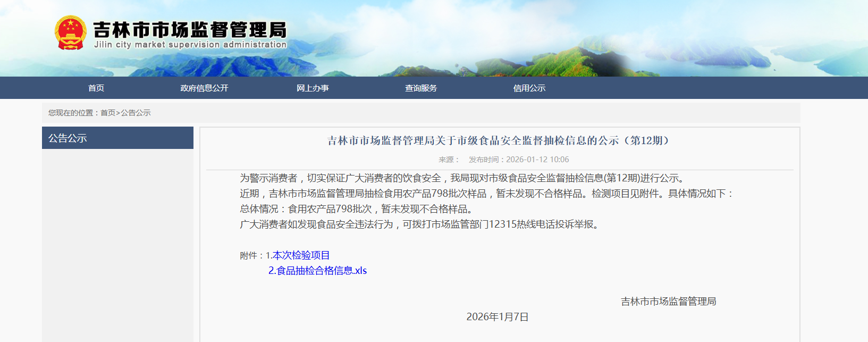Click the English subtitle under the site title
This screenshot has height=342, width=868.
tap(190, 45)
